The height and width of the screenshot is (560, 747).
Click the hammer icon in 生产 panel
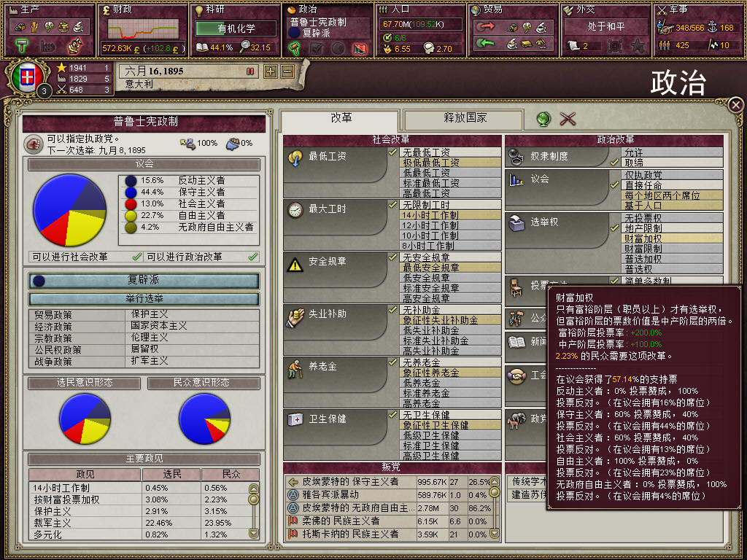[x=22, y=46]
